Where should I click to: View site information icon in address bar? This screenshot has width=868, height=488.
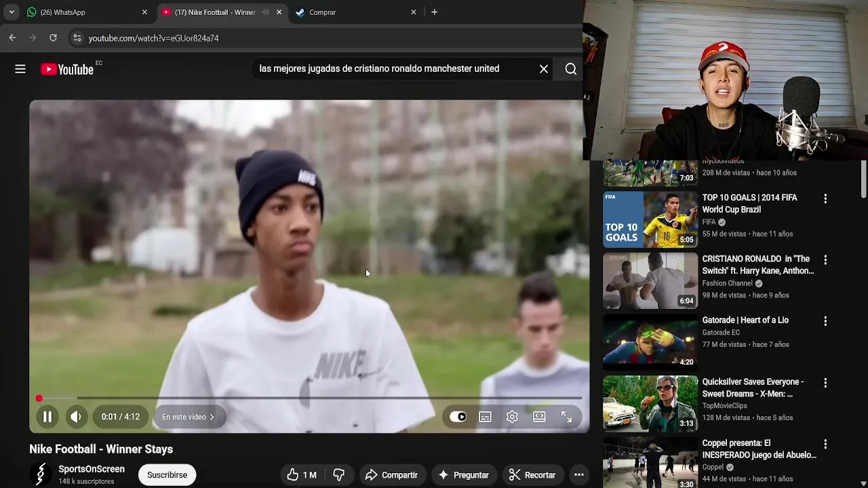click(77, 38)
